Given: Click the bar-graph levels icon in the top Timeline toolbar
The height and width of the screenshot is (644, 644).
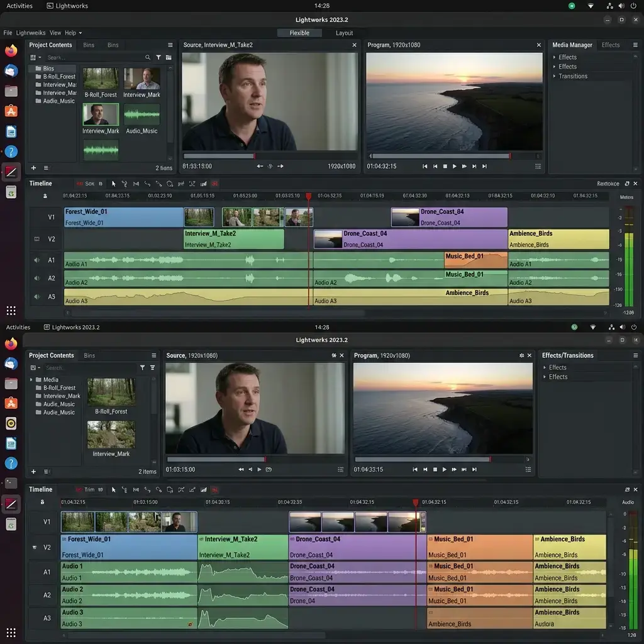Looking at the screenshot, I should click(x=203, y=184).
